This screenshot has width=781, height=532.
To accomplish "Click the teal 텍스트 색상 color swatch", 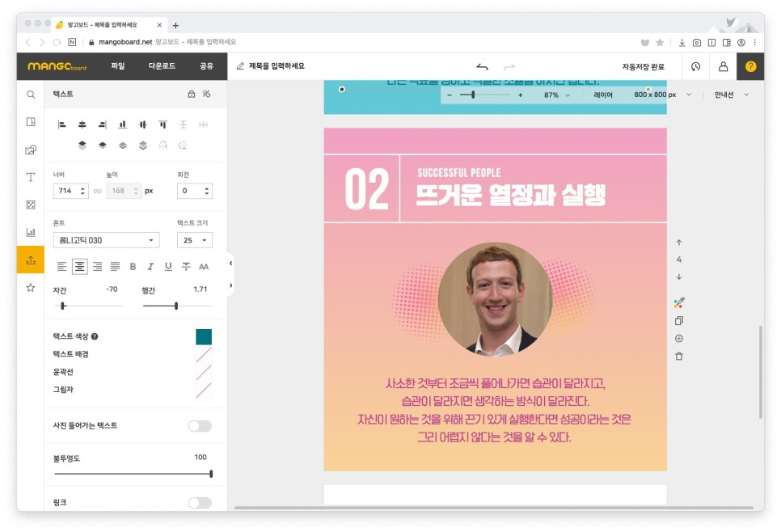I will [204, 335].
